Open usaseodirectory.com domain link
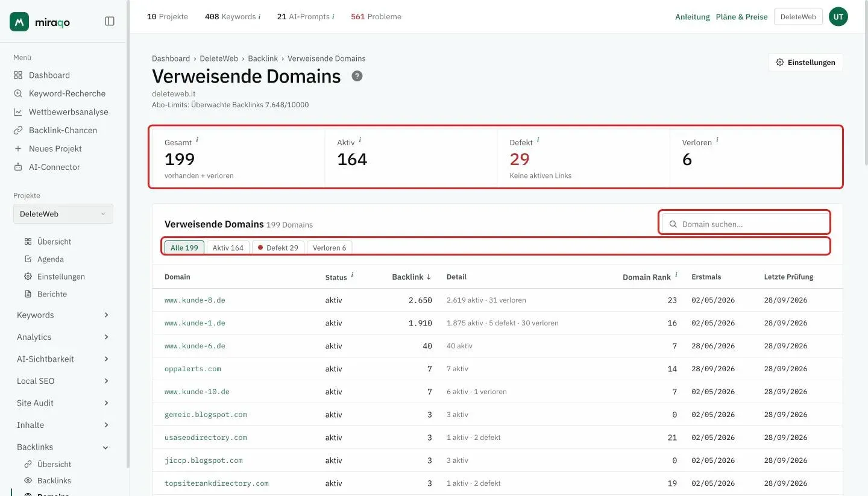868x496 pixels. click(206, 438)
